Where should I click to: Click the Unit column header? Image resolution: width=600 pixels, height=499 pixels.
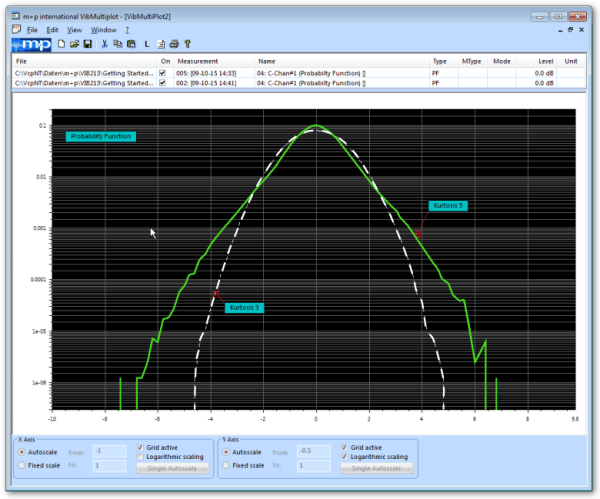pyautogui.click(x=571, y=61)
